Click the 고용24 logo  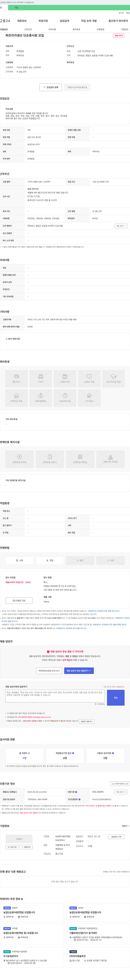(x=5, y=21)
